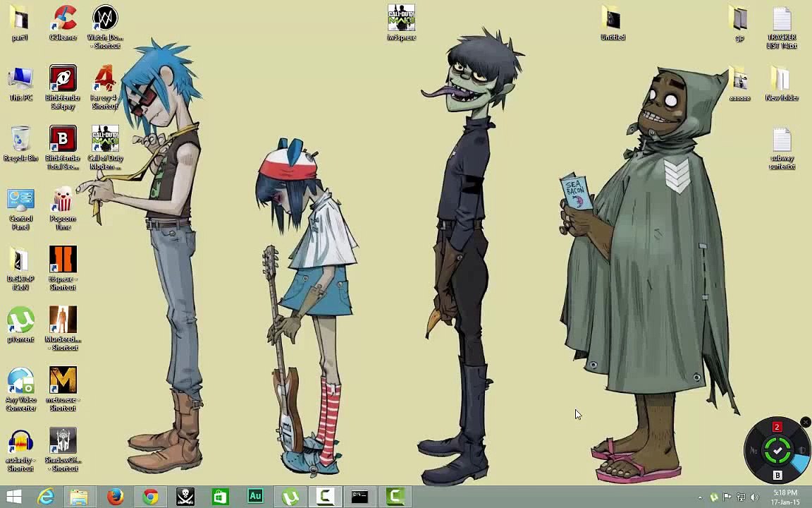Click the iw5sp.exe Call of Duty icon
This screenshot has height=508, width=812.
[401, 19]
